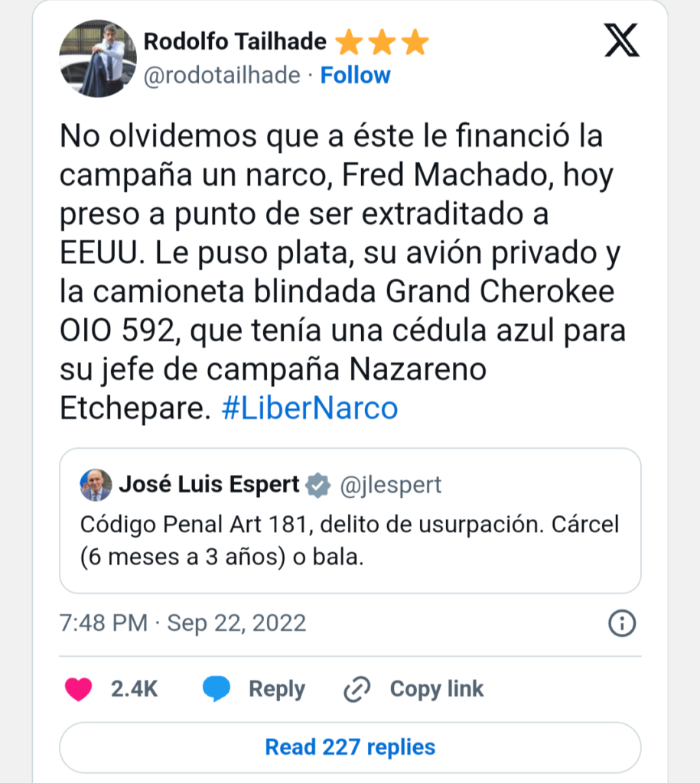Click the 2.4K likes count
The height and width of the screenshot is (783, 700).
click(134, 689)
